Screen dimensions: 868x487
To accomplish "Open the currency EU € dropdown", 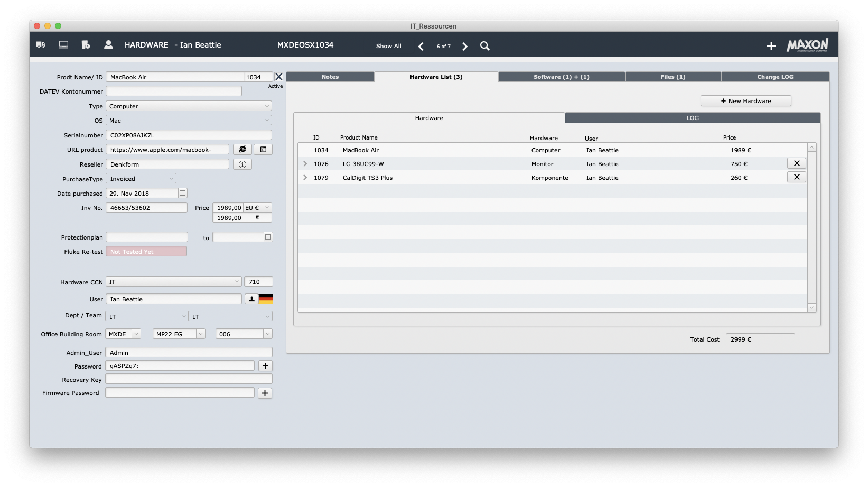I will (257, 208).
